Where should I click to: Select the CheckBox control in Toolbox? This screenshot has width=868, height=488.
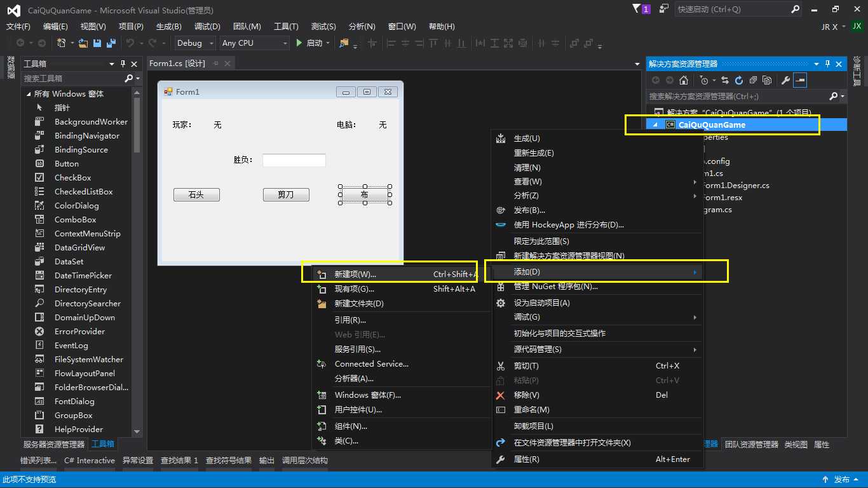click(x=72, y=177)
